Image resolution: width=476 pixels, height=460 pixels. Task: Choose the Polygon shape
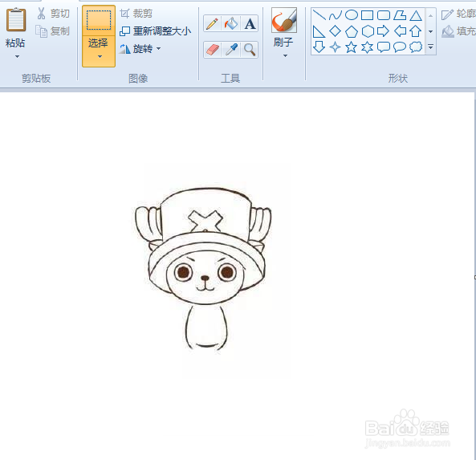[x=400, y=15]
